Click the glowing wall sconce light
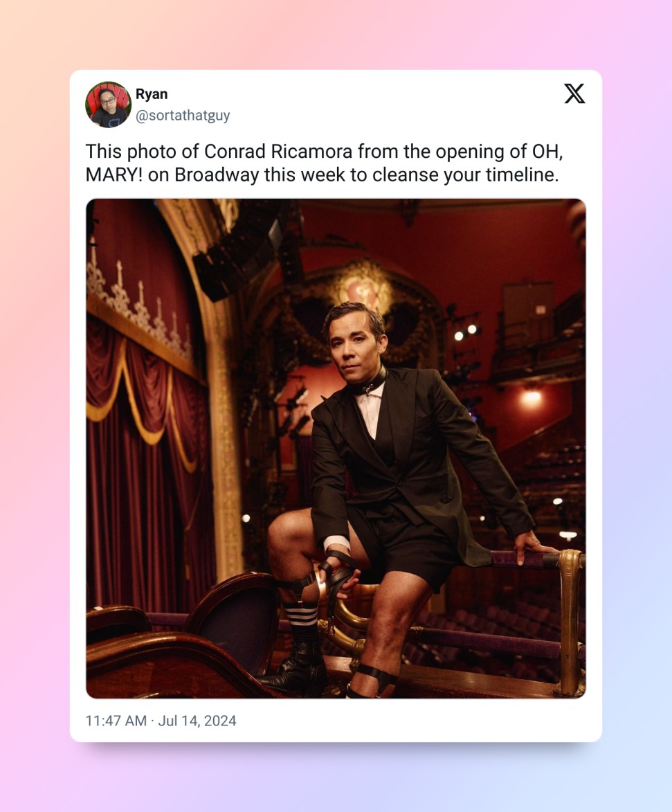672x812 pixels. (x=531, y=398)
